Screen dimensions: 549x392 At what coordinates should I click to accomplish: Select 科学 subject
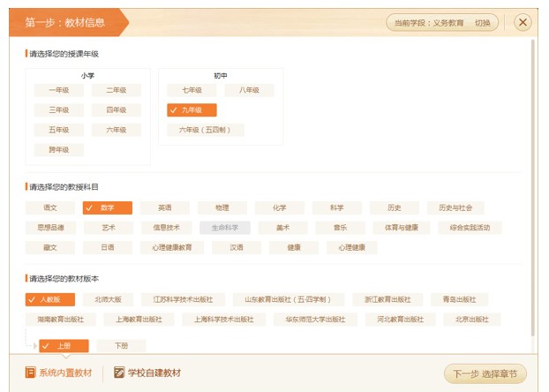[337, 207]
